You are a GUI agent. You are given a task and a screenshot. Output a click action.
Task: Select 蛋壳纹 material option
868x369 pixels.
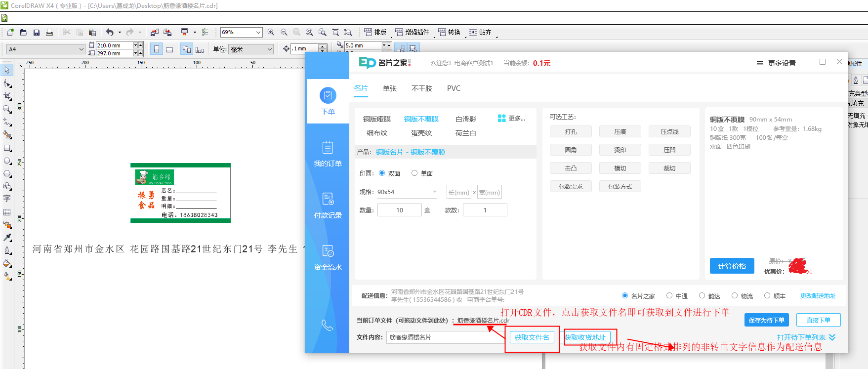[421, 133]
